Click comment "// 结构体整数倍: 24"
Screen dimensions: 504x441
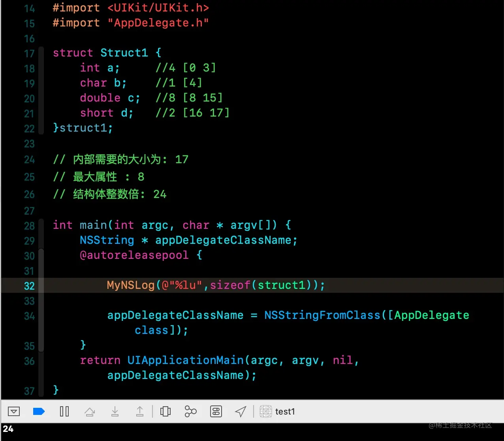[110, 194]
